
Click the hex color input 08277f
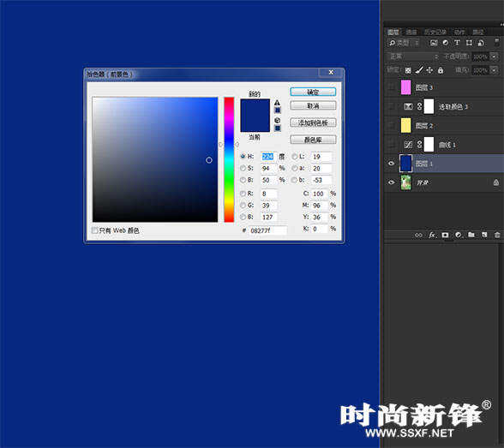(x=267, y=230)
